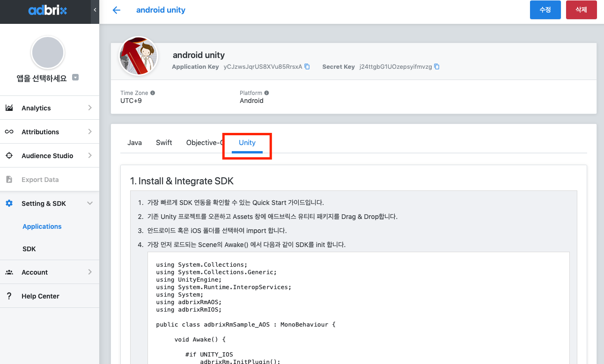The height and width of the screenshot is (364, 604).
Task: Click the Application Key value text
Action: pos(263,67)
